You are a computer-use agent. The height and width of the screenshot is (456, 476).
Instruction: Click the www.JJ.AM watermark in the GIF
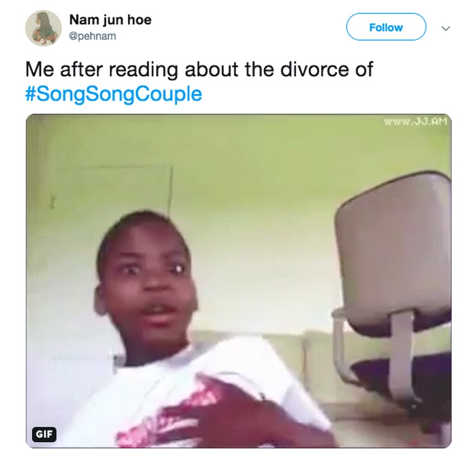pyautogui.click(x=416, y=122)
